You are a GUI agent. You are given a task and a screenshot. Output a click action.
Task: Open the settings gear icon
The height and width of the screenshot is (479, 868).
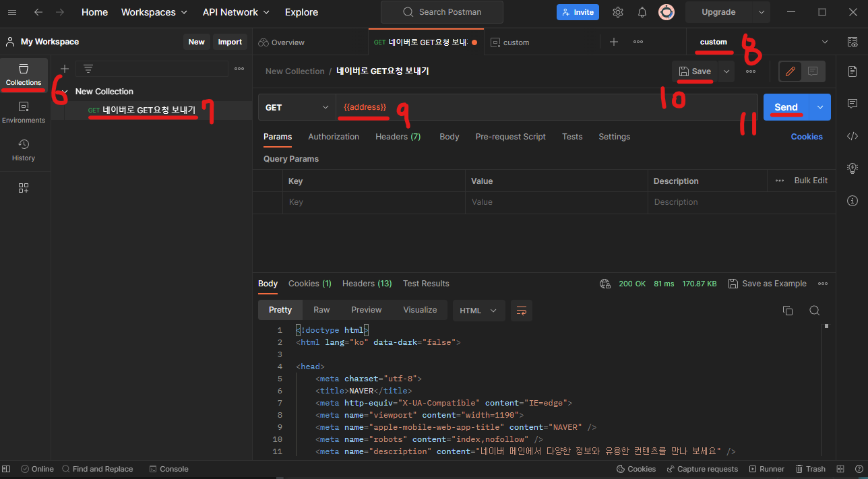[617, 12]
